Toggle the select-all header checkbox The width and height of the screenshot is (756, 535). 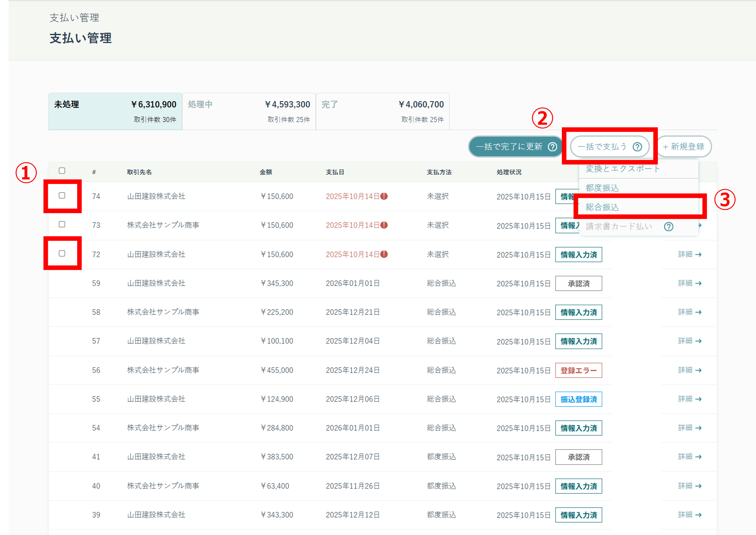(x=62, y=171)
